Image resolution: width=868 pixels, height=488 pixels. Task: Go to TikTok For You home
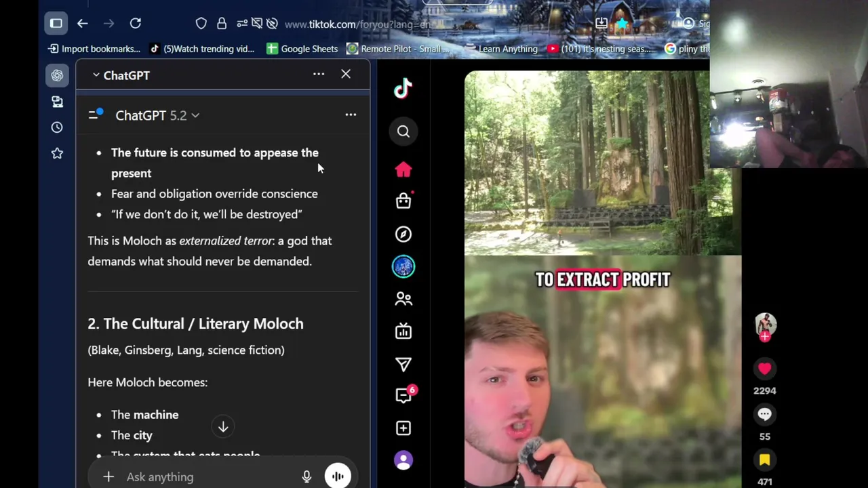tap(403, 169)
